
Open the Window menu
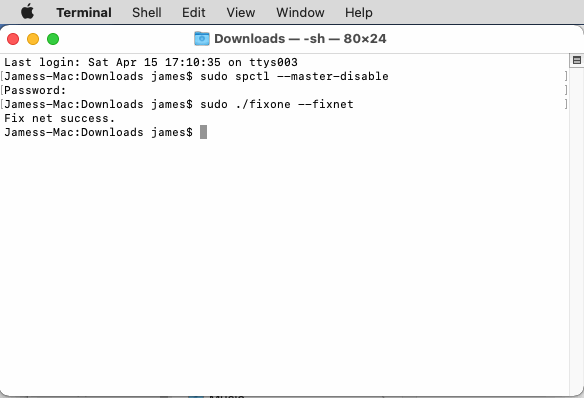point(300,13)
